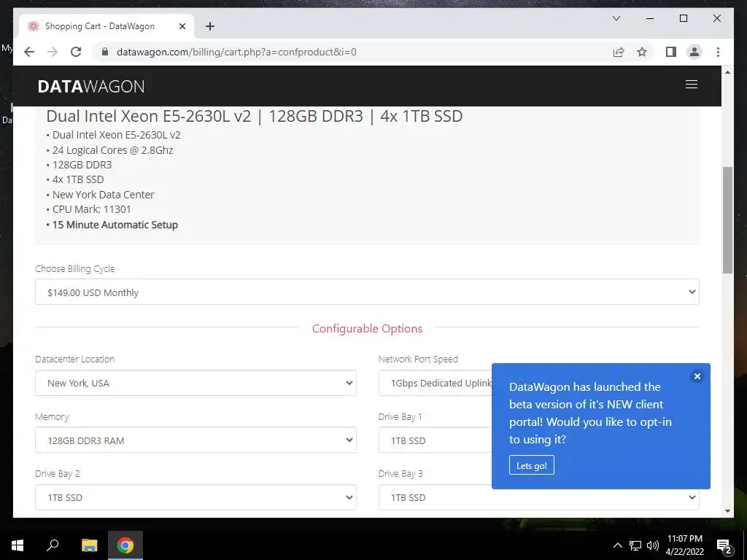Click the address bar URL
Viewport: 747px width, 560px height.
coord(236,52)
